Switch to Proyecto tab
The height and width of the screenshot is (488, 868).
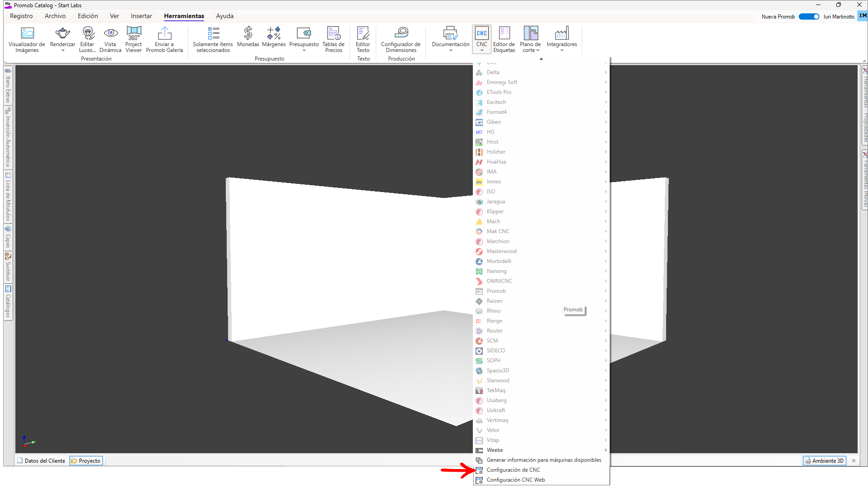86,461
